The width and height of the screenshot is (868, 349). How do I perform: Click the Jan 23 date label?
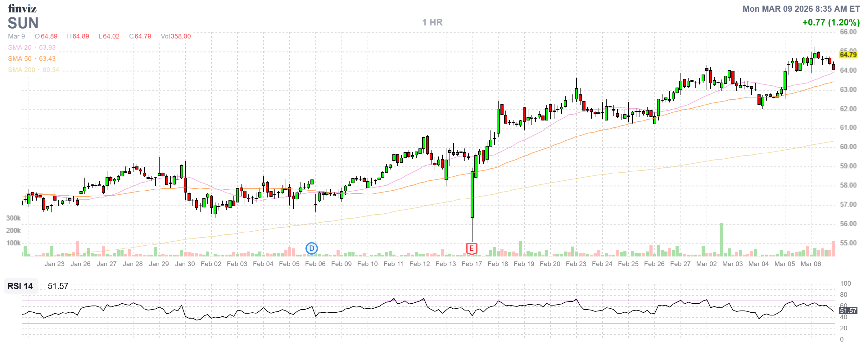pos(54,264)
